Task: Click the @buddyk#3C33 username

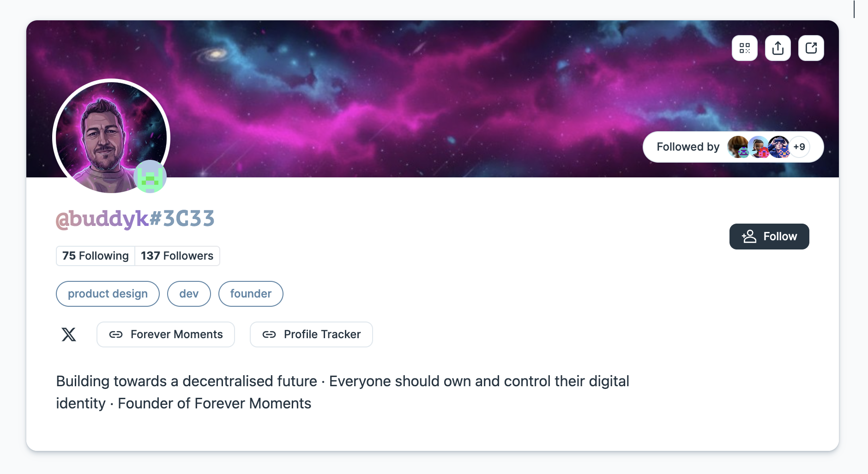Action: pyautogui.click(x=135, y=219)
